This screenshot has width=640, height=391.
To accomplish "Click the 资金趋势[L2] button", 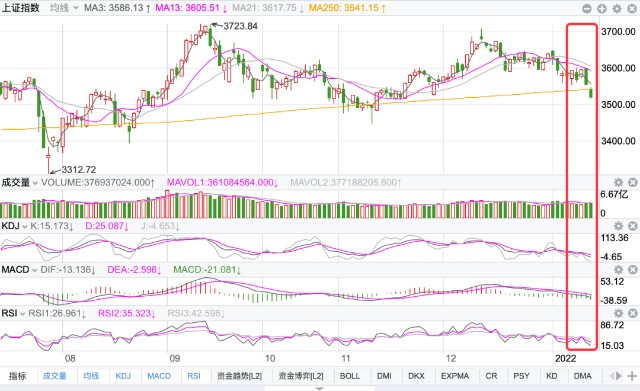I will pyautogui.click(x=239, y=376).
